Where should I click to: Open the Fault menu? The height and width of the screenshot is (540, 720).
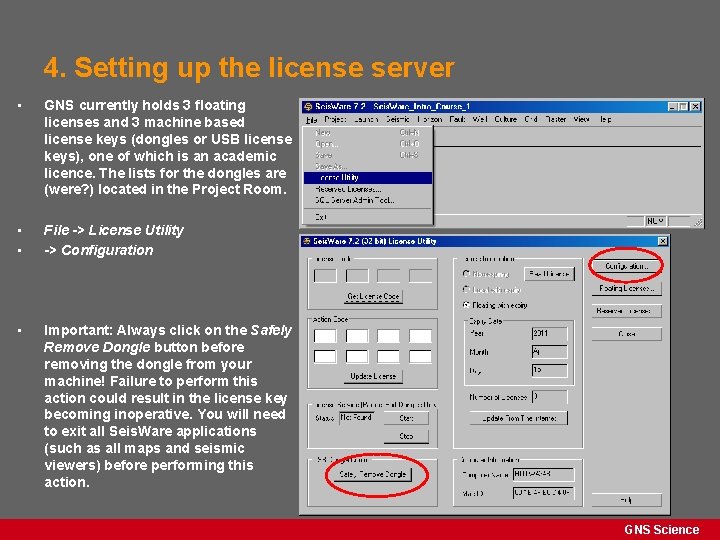click(x=457, y=119)
